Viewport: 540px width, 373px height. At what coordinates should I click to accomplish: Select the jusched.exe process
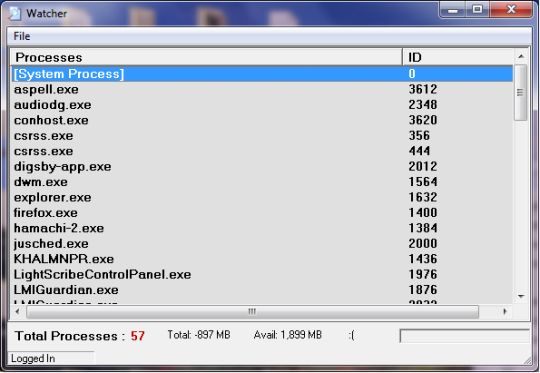[x=262, y=244]
